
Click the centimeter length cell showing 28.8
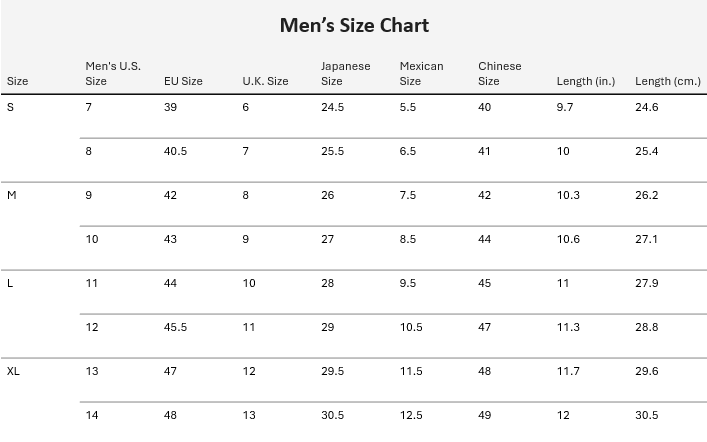(647, 327)
